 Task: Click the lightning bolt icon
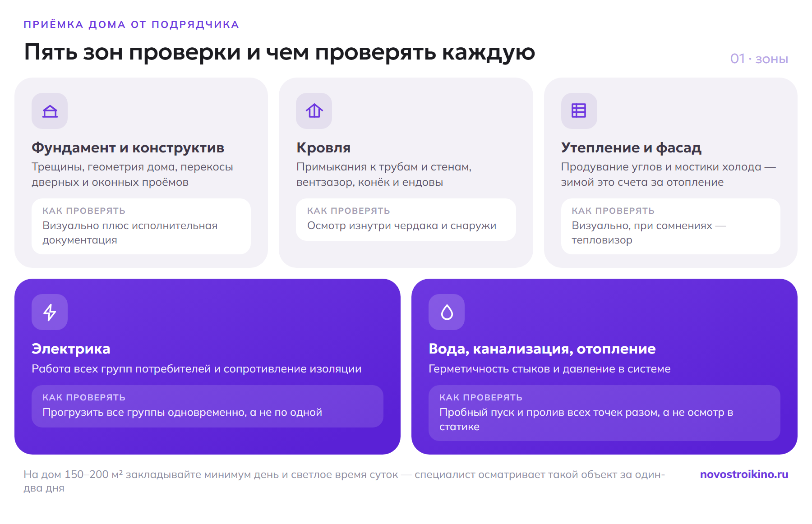[x=50, y=312]
